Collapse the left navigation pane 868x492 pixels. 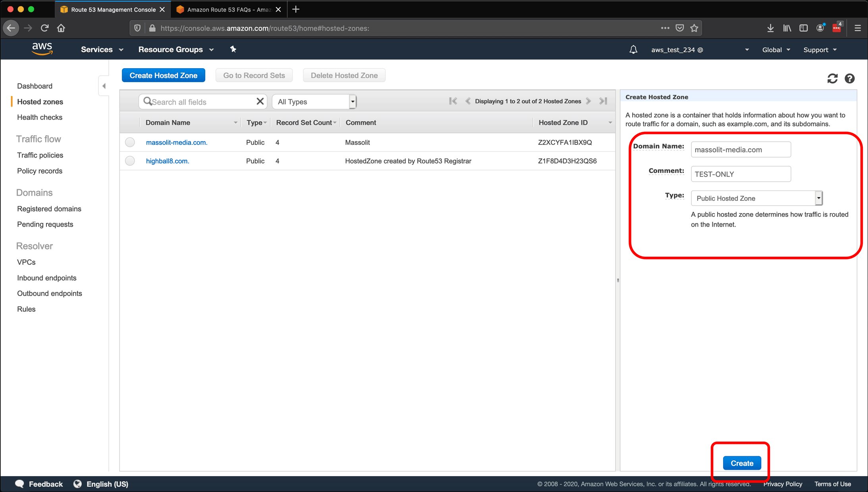[x=104, y=86]
